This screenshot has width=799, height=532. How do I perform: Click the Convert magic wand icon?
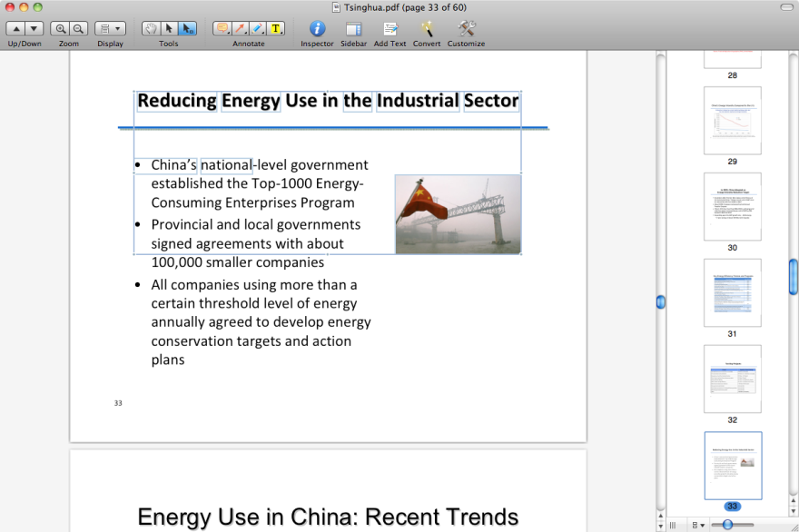click(426, 27)
